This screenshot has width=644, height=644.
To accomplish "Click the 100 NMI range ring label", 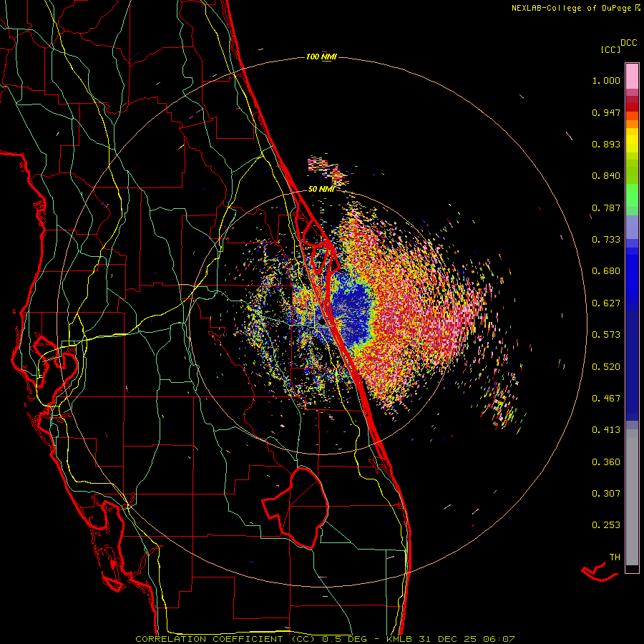I will [321, 57].
